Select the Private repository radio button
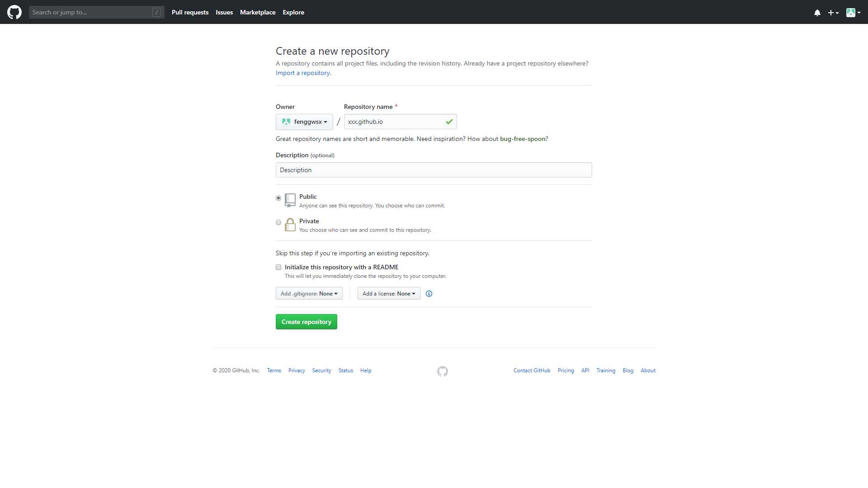 click(278, 222)
